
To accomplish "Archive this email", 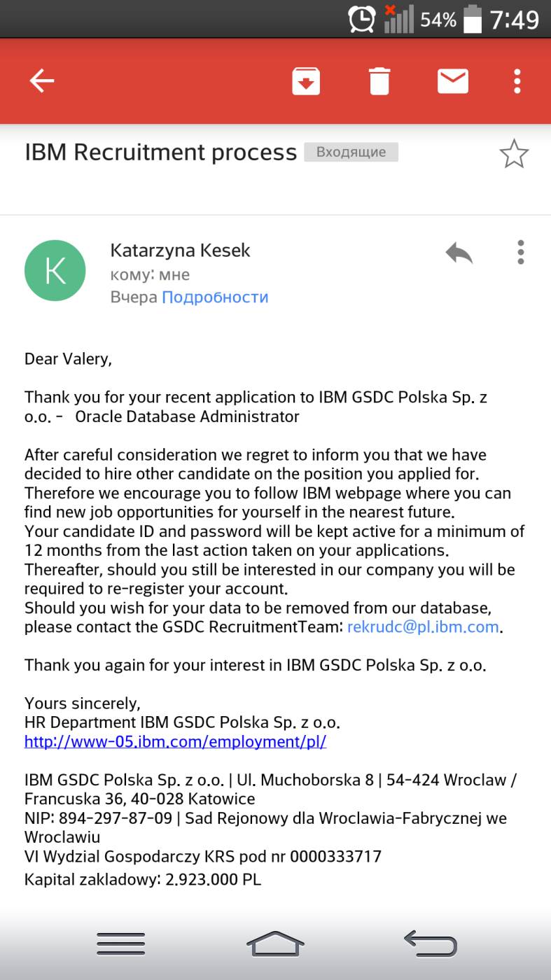I will click(306, 81).
